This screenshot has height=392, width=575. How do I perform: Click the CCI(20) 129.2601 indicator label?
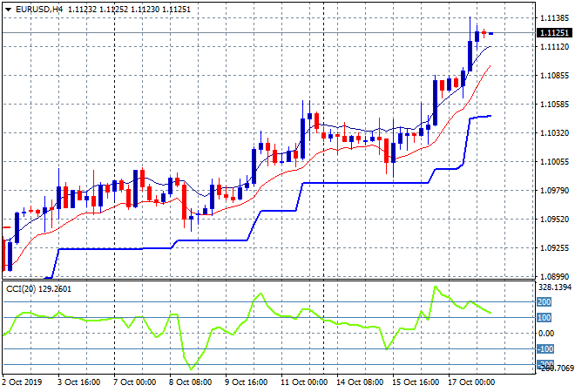point(38,289)
